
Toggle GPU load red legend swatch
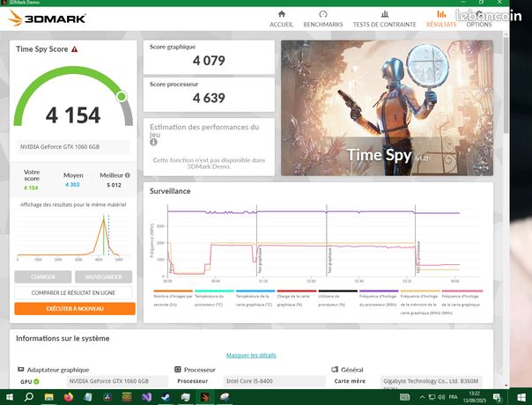pyautogui.click(x=297, y=291)
